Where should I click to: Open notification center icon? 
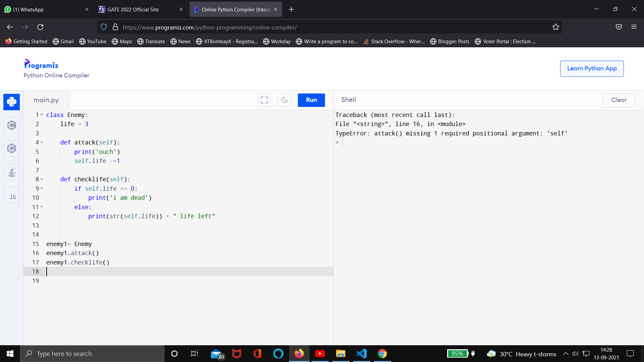pos(630,354)
